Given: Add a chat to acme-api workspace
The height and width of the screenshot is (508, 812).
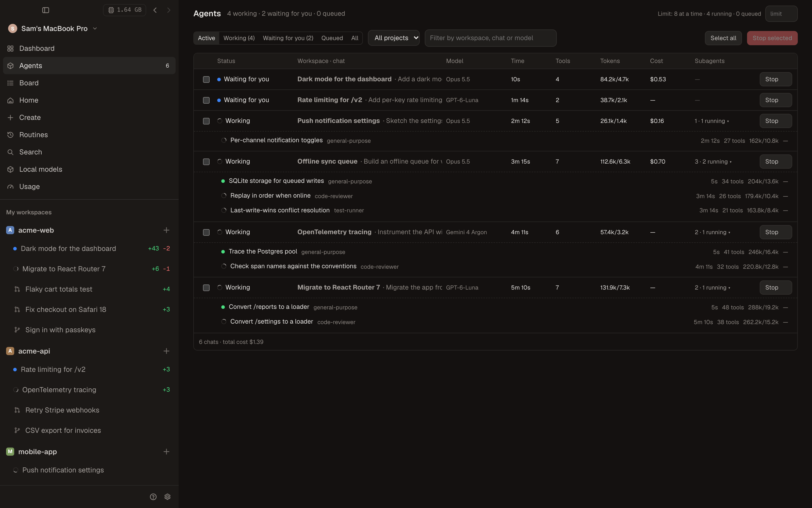Looking at the screenshot, I should click(166, 351).
